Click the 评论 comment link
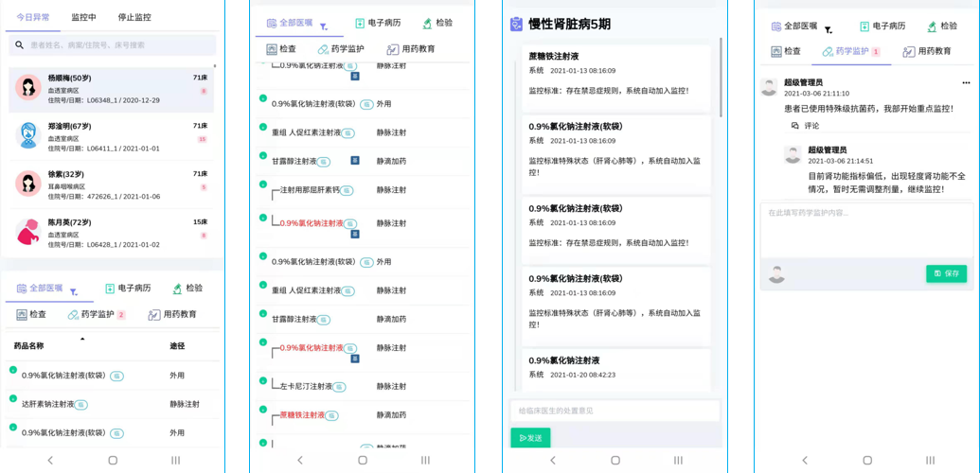980x473 pixels. point(805,126)
